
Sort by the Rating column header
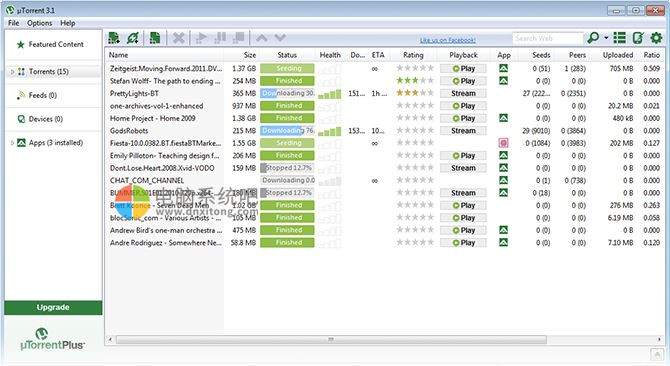tap(413, 55)
